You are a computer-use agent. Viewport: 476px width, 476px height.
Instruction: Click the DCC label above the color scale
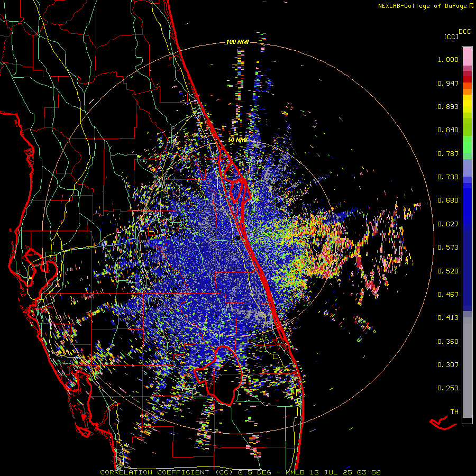click(464, 32)
